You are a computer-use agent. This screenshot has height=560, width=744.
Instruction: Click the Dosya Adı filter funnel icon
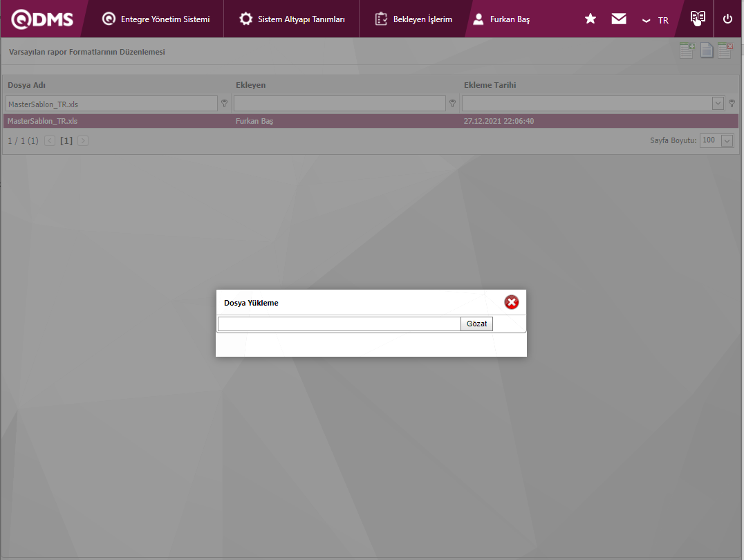(225, 104)
